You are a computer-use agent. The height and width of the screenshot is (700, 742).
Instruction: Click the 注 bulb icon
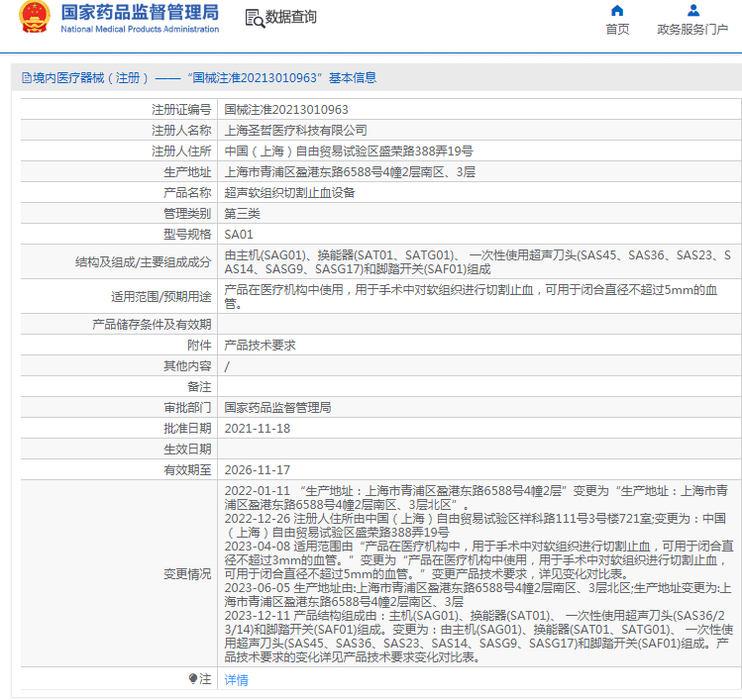[192, 679]
